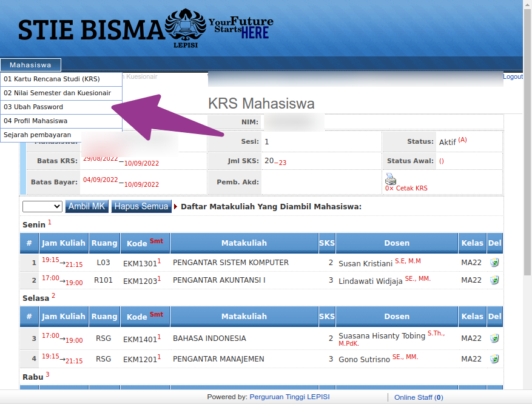Open 02 Nilai Semester dan Kuesionair
This screenshot has width=532, height=404.
(x=61, y=93)
